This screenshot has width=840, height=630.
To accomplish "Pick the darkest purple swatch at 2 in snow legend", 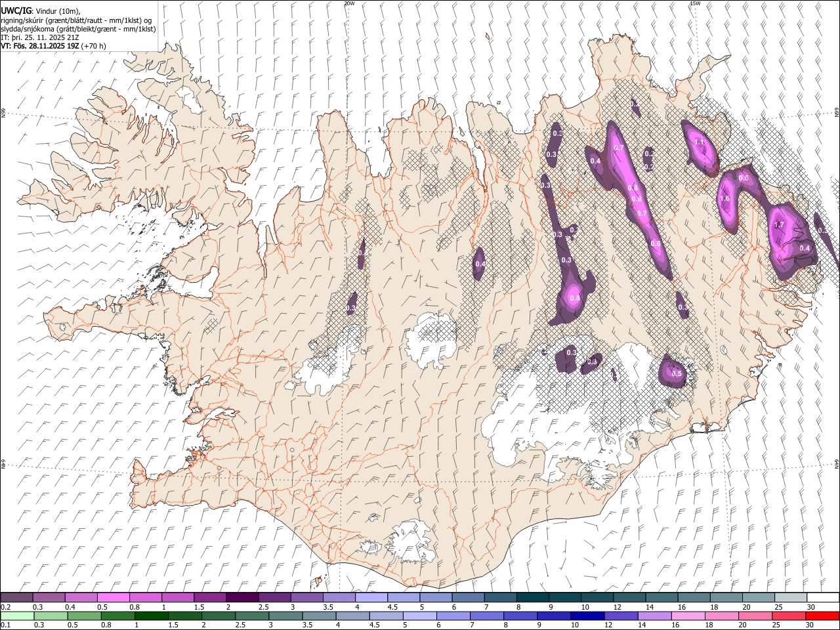I will [x=241, y=597].
